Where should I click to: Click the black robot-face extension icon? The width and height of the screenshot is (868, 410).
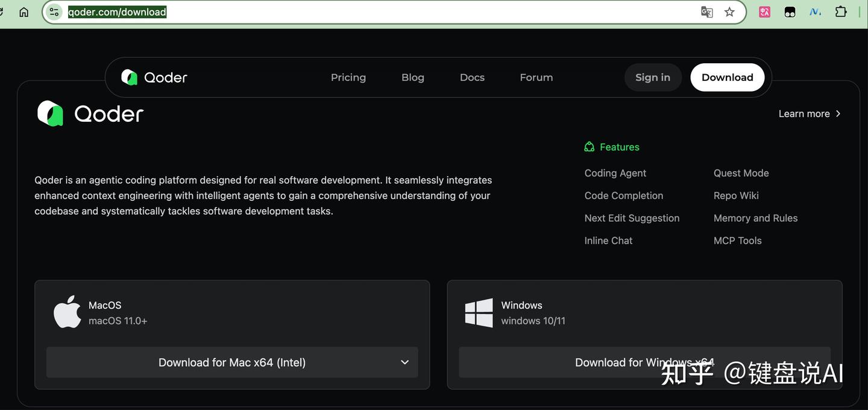tap(790, 12)
